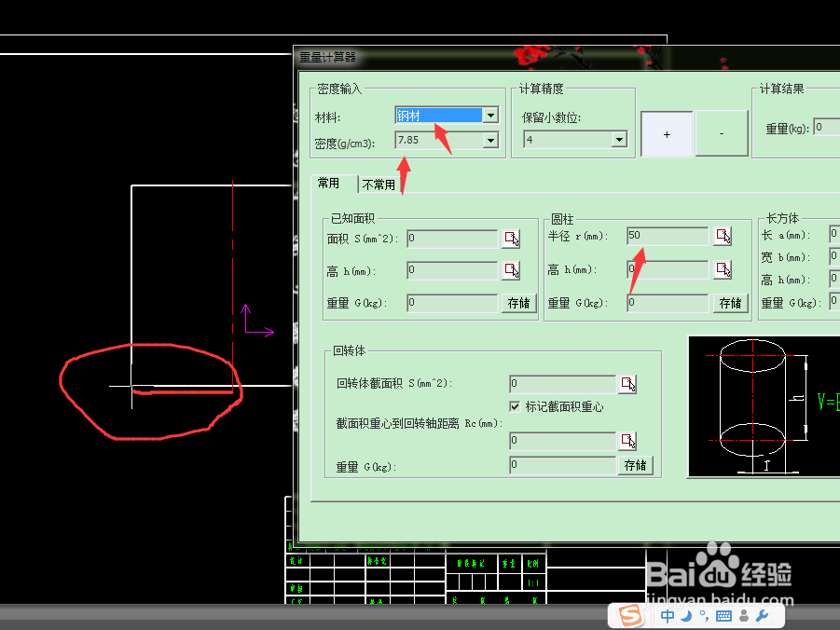Click cylinder 高 h input field
This screenshot has width=840, height=630.
(x=668, y=269)
